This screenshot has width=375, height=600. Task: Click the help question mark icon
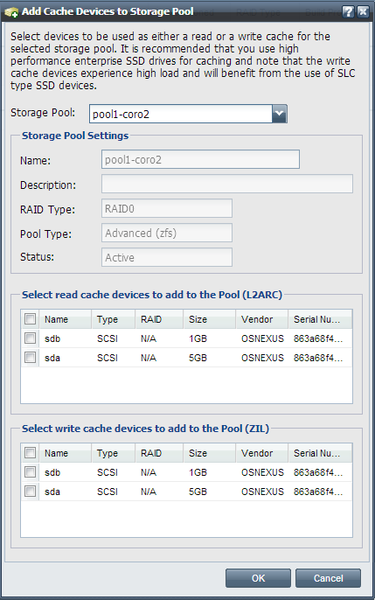click(x=347, y=12)
